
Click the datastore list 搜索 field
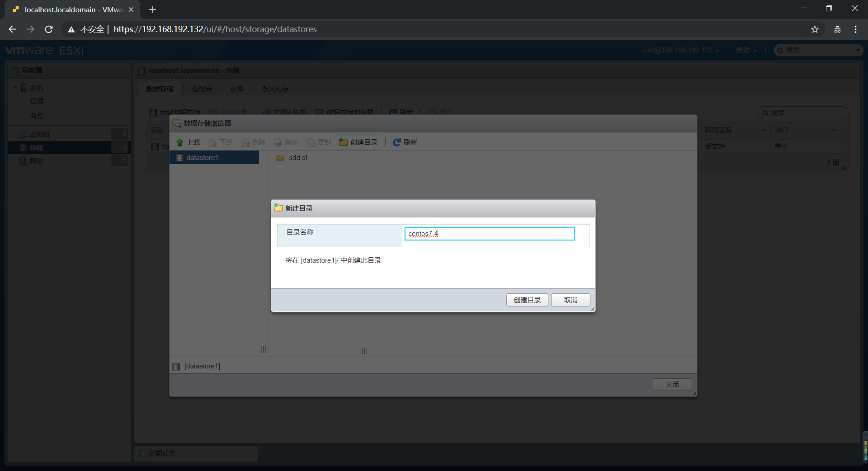(803, 113)
